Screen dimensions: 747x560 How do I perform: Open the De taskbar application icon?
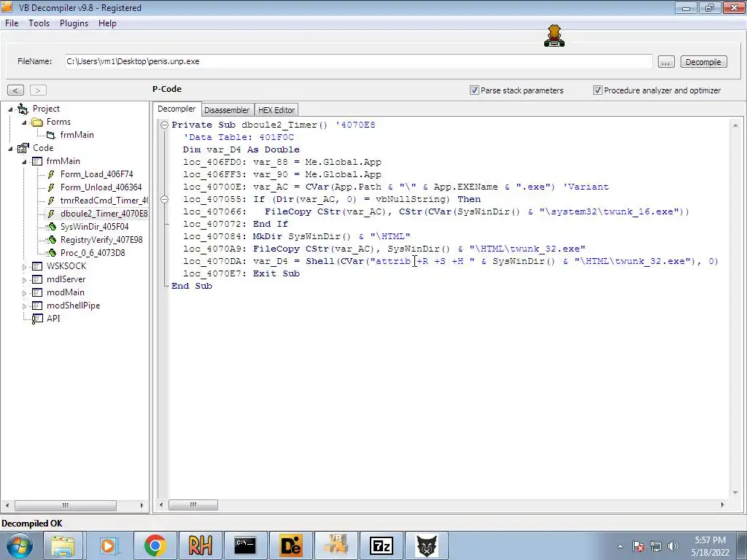coord(290,545)
